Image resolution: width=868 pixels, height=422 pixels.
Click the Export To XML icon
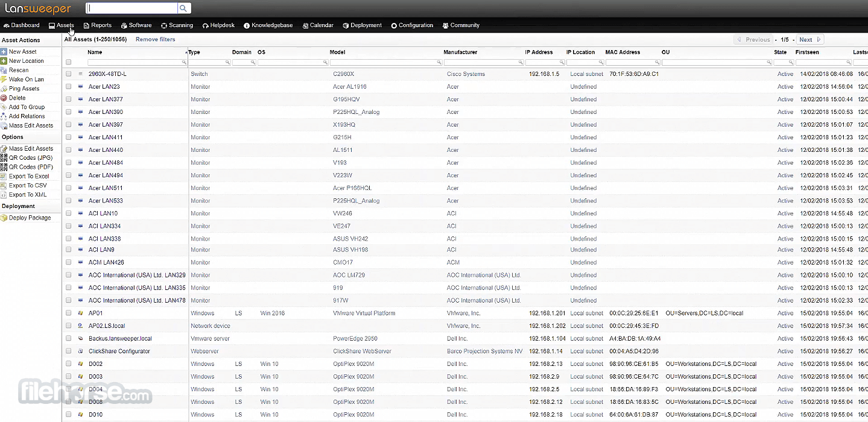click(4, 195)
